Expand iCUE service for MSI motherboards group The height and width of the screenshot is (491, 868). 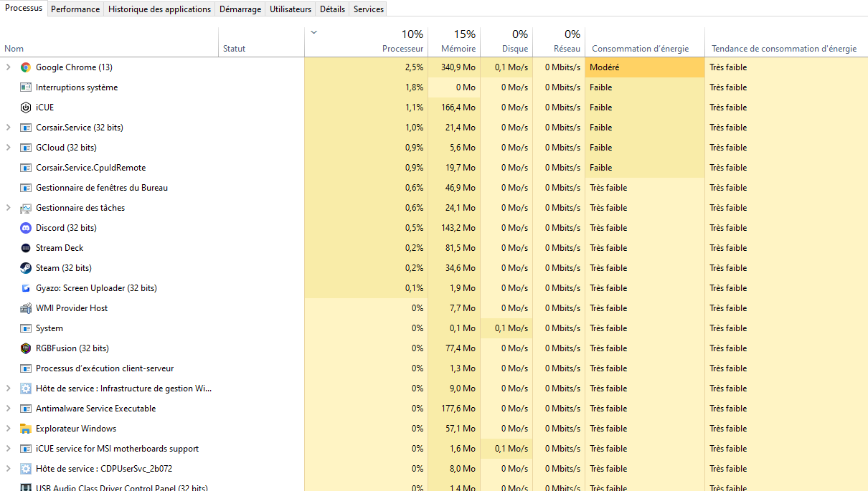click(8, 449)
